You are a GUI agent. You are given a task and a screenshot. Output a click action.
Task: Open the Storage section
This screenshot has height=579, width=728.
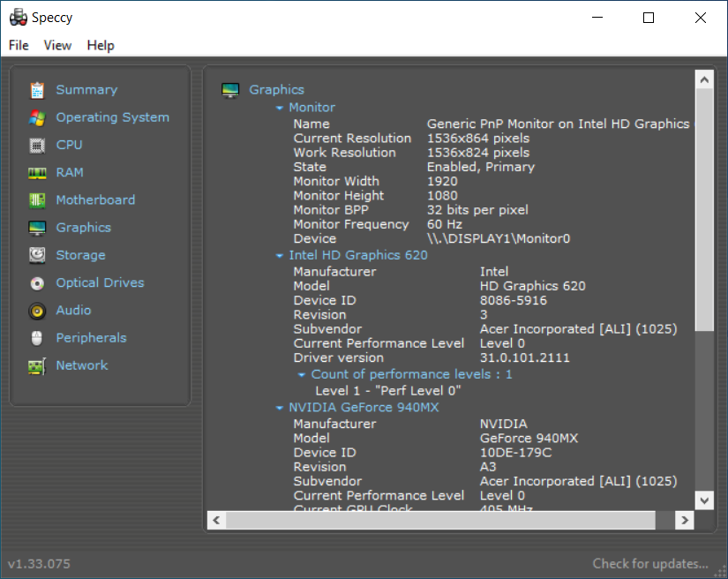(81, 255)
